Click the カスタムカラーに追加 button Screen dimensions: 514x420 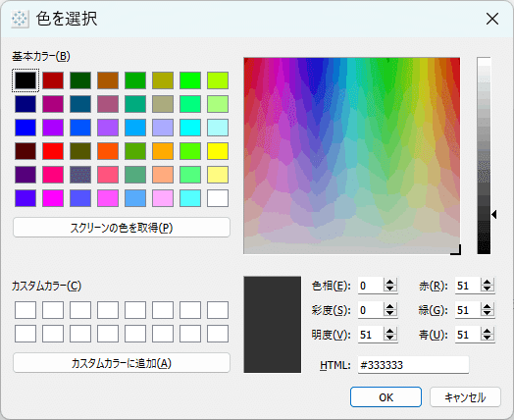click(122, 363)
